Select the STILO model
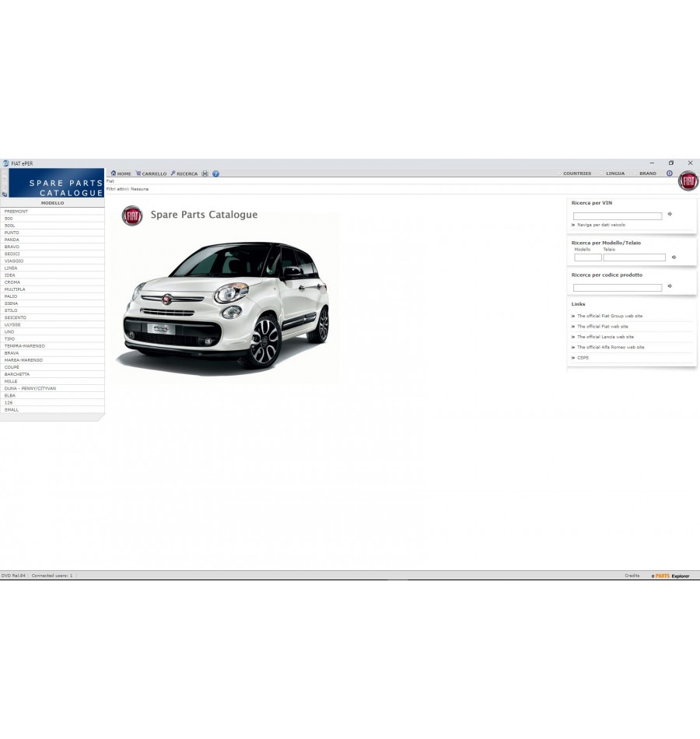Image resolution: width=700 pixels, height=739 pixels. [52, 310]
